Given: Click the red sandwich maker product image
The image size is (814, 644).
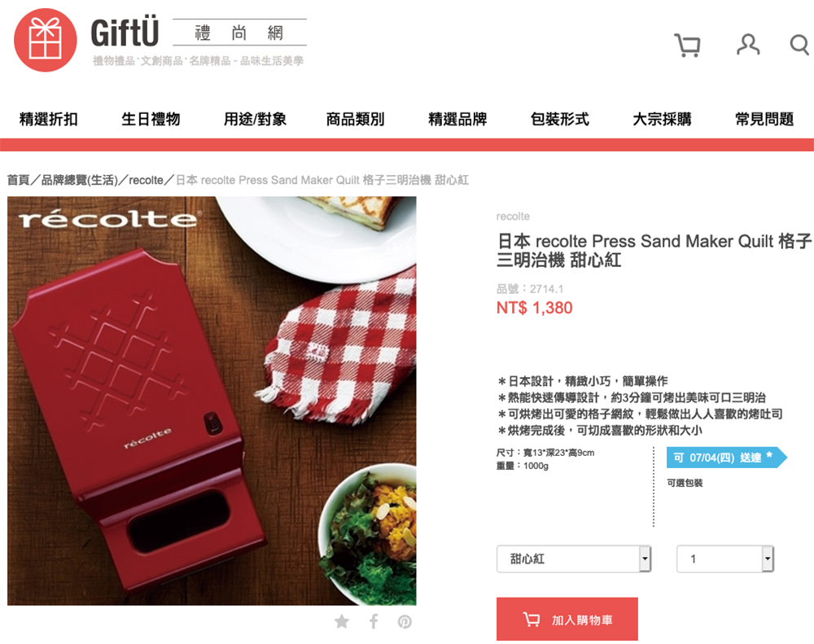Looking at the screenshot, I should (x=212, y=401).
